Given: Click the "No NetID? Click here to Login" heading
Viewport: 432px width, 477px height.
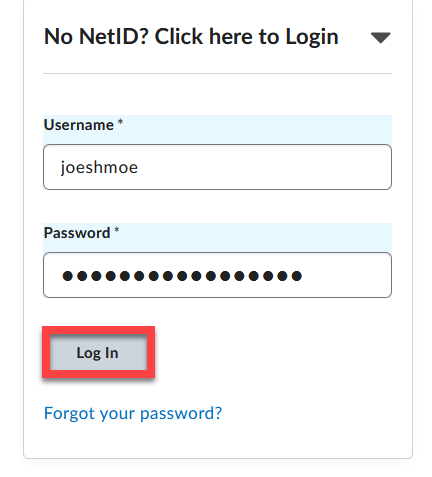Looking at the screenshot, I should coord(191,36).
